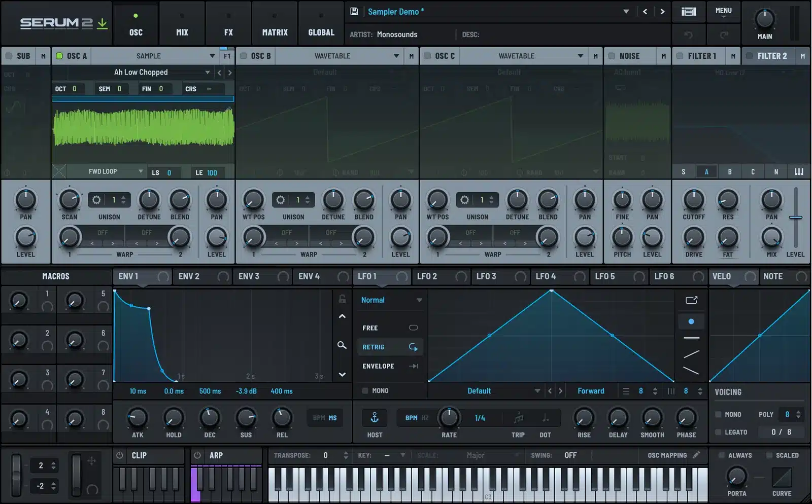Enable the NOISE oscillator
The height and width of the screenshot is (504, 812).
pyautogui.click(x=612, y=56)
